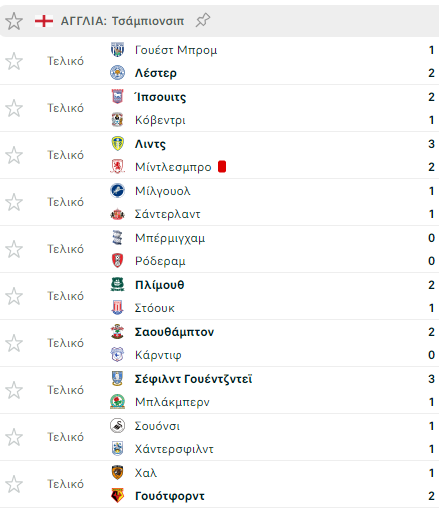This screenshot has height=508, width=439.
Task: Click the England flag icon
Action: [x=44, y=21]
